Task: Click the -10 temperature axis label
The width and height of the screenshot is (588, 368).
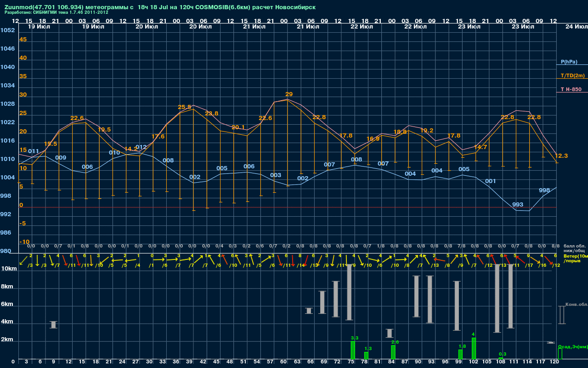Action: tap(25, 242)
